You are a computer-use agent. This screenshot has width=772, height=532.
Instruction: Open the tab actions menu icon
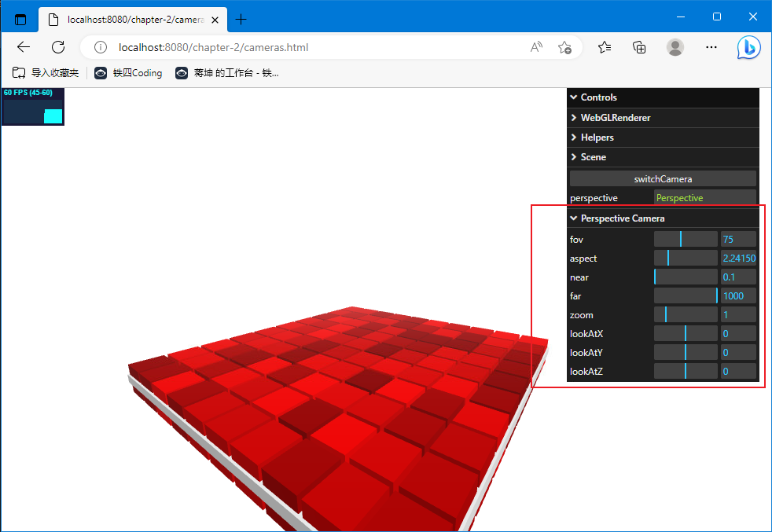coord(20,20)
